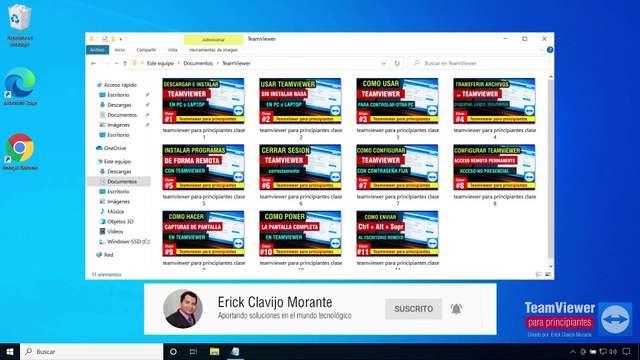
Task: Click Este equipo in address bar
Action: 160,63
